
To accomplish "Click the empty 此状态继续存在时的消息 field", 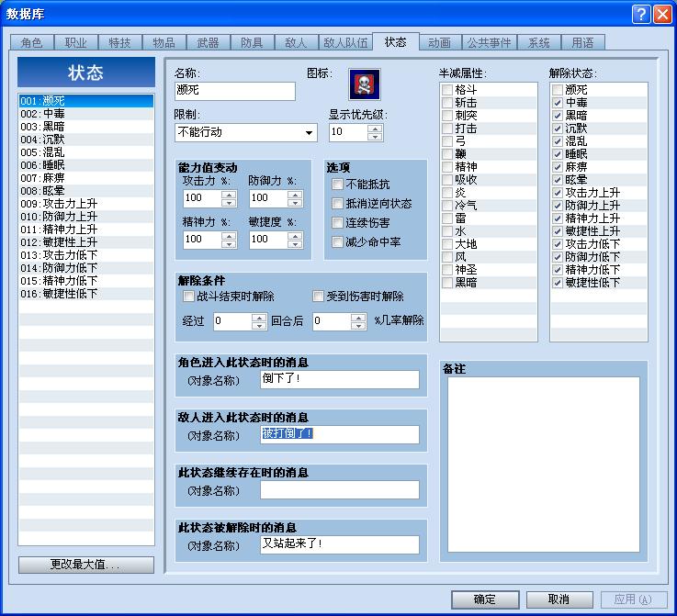I will [339, 489].
